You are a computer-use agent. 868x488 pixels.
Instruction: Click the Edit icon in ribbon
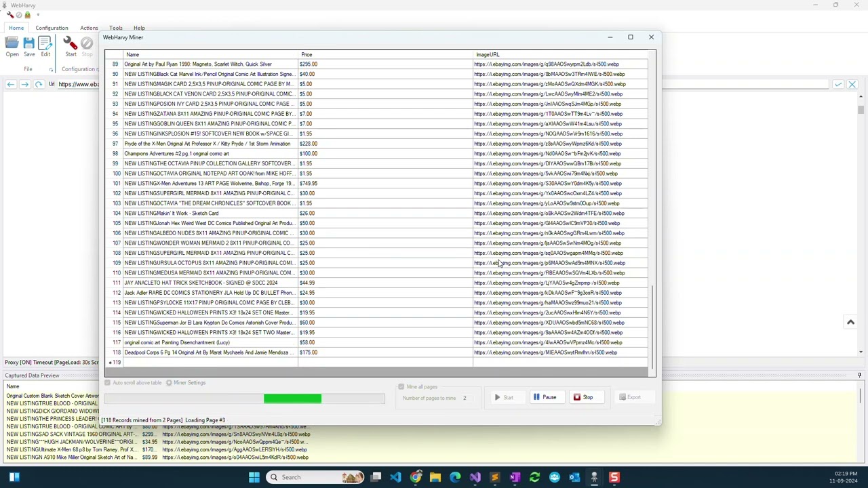tap(45, 47)
